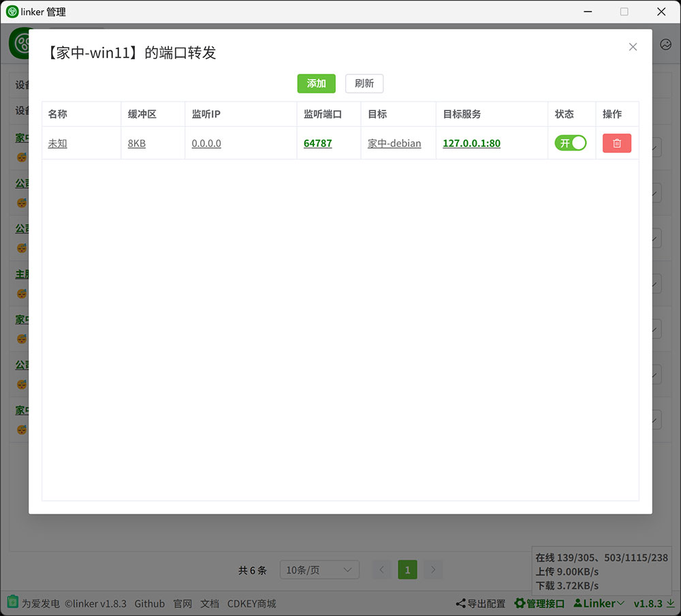Edit the listening port 64787

tap(317, 144)
